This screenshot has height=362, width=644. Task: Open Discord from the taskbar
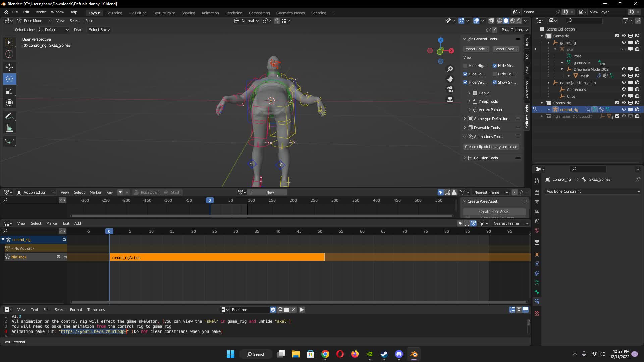[399, 354]
